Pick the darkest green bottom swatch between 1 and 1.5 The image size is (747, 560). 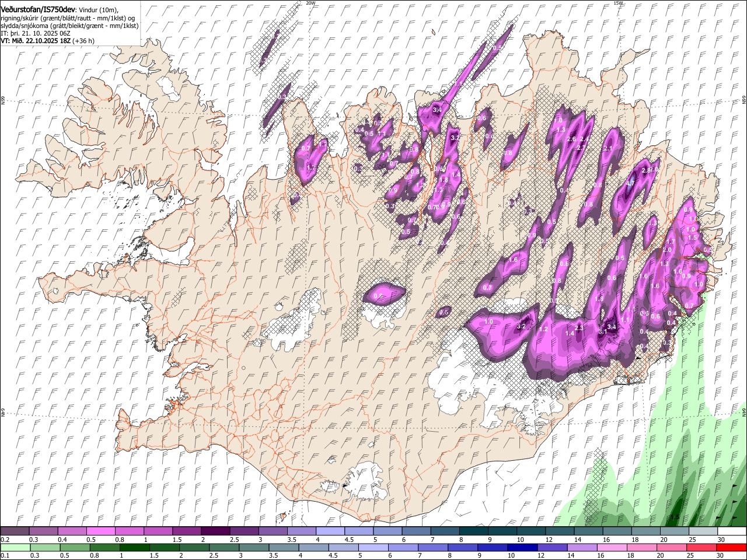(x=135, y=547)
